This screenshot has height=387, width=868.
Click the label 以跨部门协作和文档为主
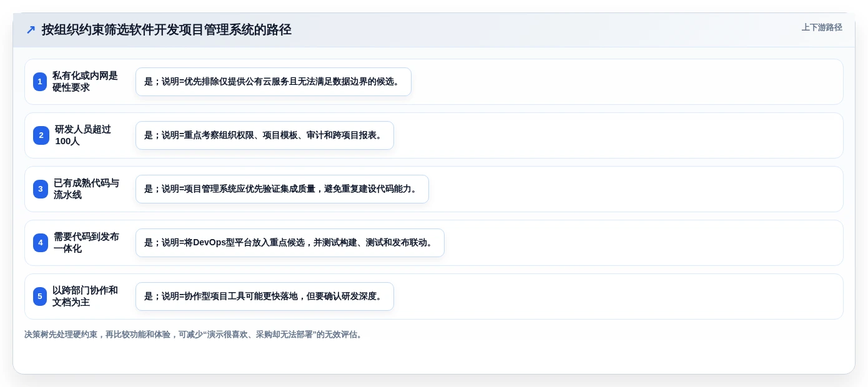(x=85, y=296)
